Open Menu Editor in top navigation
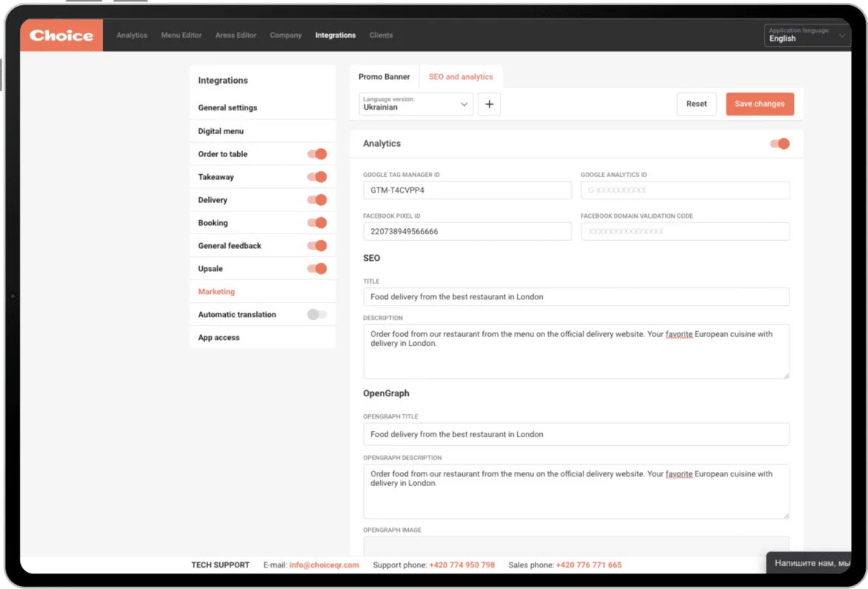Image resolution: width=868 pixels, height=589 pixels. pos(181,36)
